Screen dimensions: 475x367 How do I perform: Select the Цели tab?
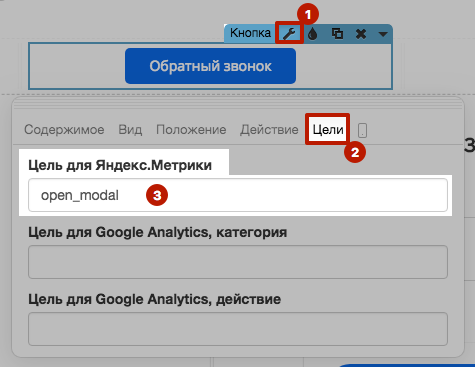[x=328, y=129]
